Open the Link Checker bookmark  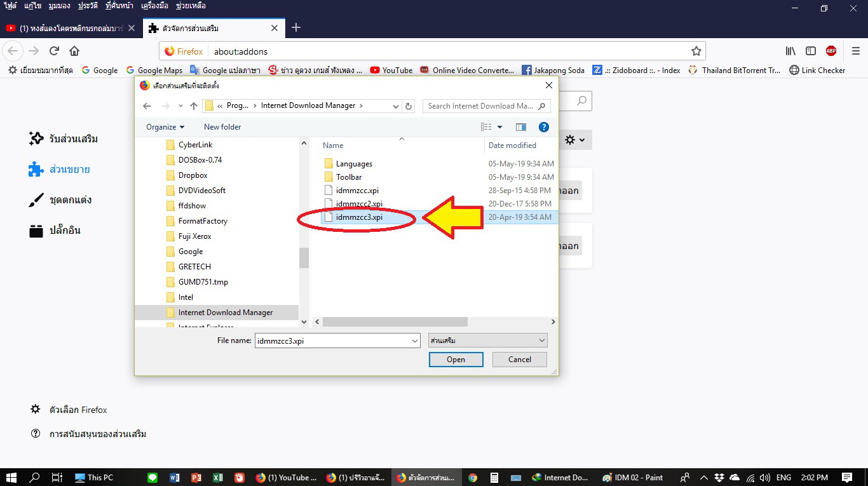pos(817,71)
